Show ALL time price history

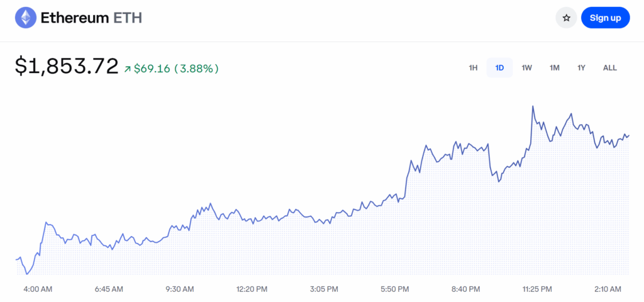point(610,68)
